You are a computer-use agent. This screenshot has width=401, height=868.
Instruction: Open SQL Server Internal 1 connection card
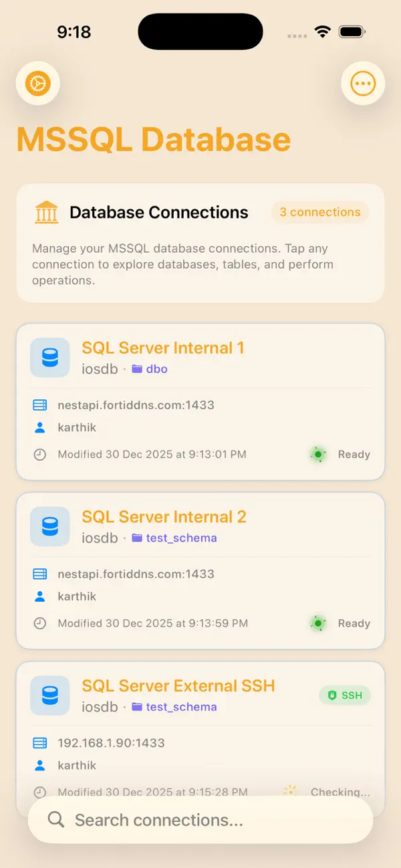(x=199, y=401)
